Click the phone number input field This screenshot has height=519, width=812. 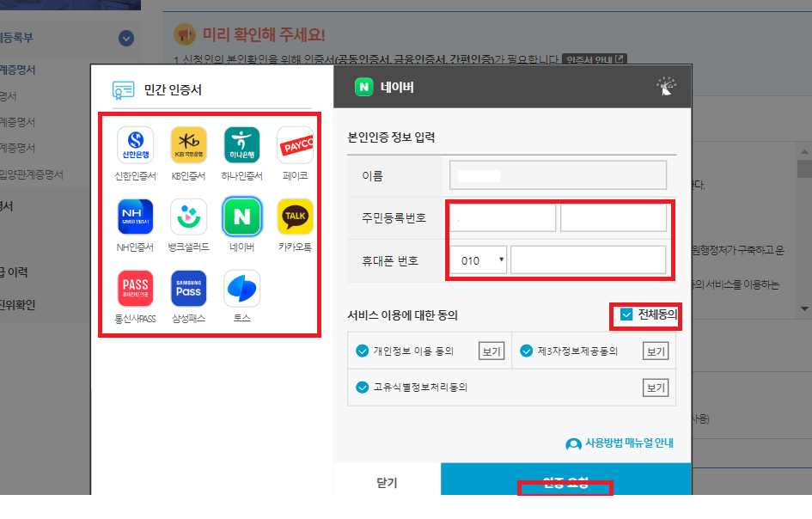588,260
